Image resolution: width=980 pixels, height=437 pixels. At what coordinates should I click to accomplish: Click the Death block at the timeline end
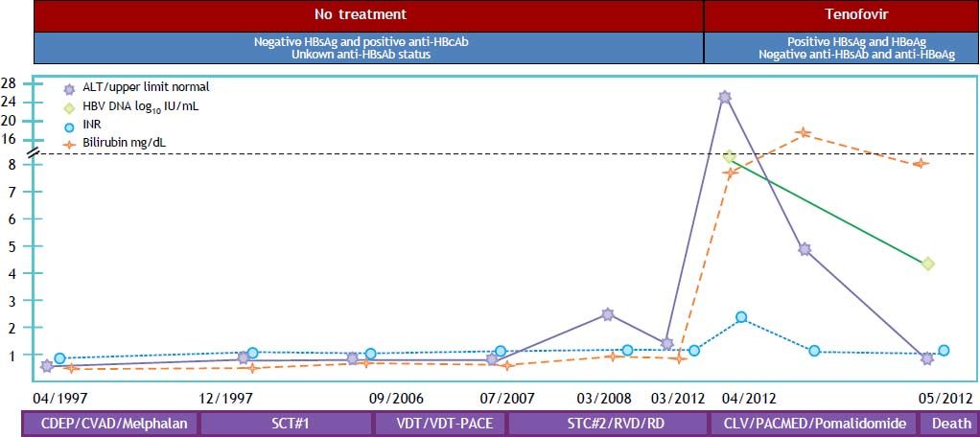(947, 424)
